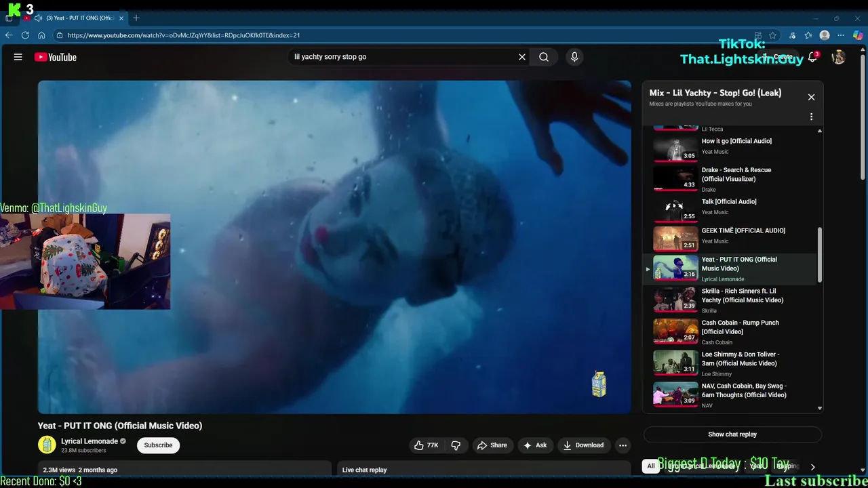The image size is (868, 488).
Task: View site information padlock icon
Action: pos(60,35)
